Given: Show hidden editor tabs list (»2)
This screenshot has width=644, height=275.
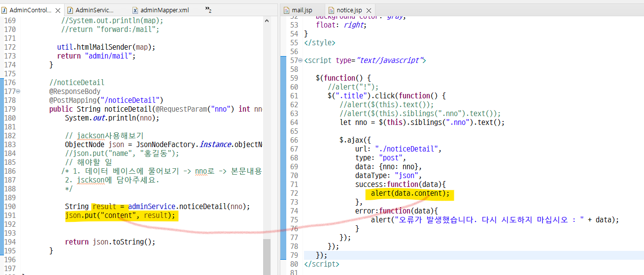Looking at the screenshot, I should click(208, 10).
